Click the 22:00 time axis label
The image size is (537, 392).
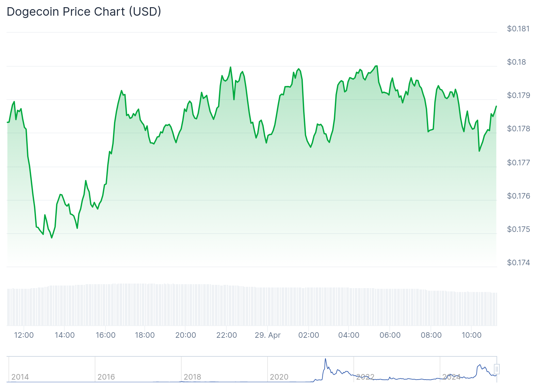tap(227, 335)
